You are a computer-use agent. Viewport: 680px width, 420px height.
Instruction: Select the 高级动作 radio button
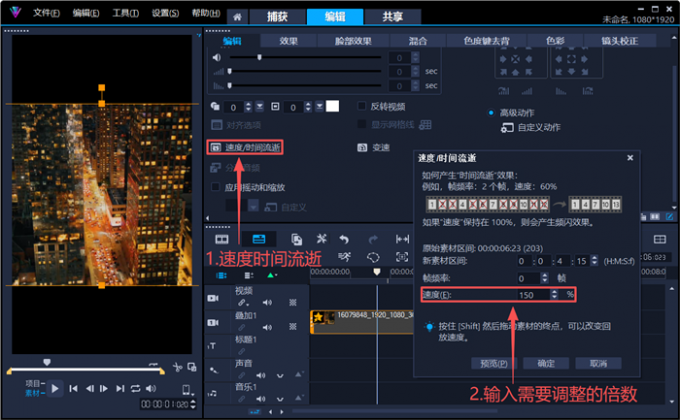(491, 113)
